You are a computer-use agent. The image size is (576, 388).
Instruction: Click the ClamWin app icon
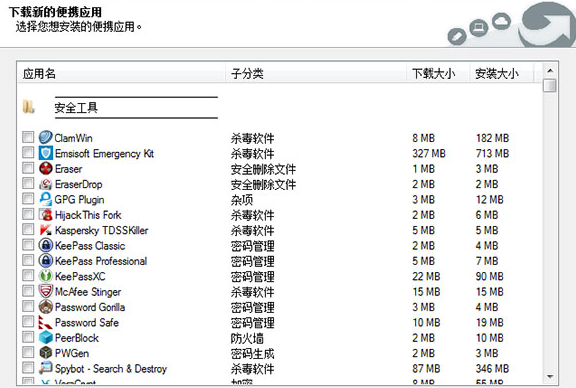46,137
